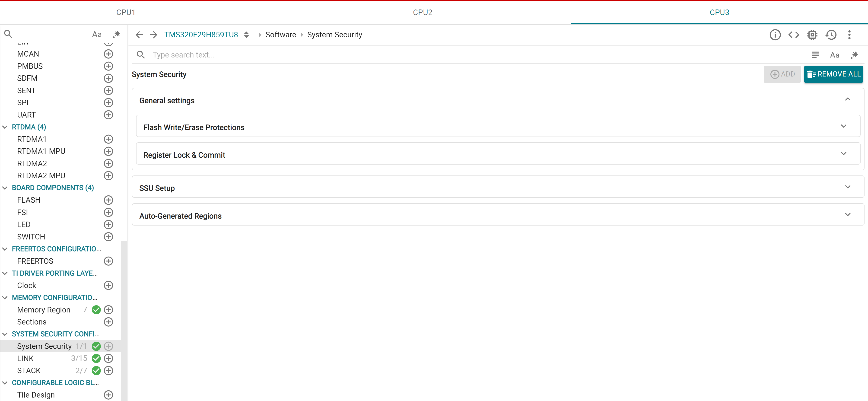
Task: Switch to the CPU1 tab
Action: [x=126, y=12]
